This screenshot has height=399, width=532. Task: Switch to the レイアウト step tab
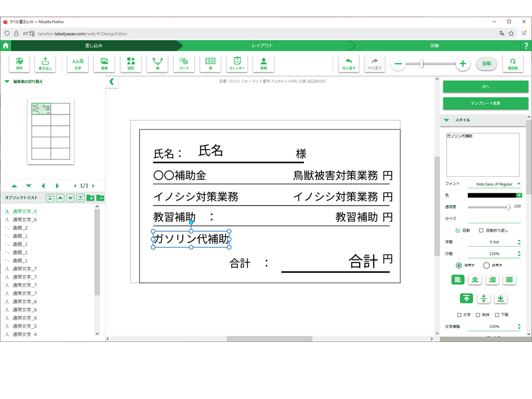(x=262, y=45)
